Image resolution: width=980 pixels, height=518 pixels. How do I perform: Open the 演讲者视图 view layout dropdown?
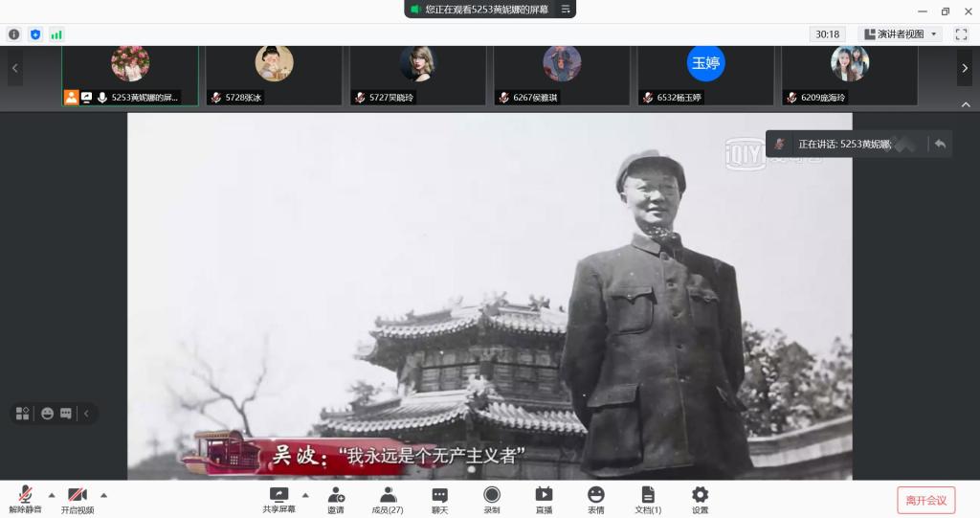point(901,34)
